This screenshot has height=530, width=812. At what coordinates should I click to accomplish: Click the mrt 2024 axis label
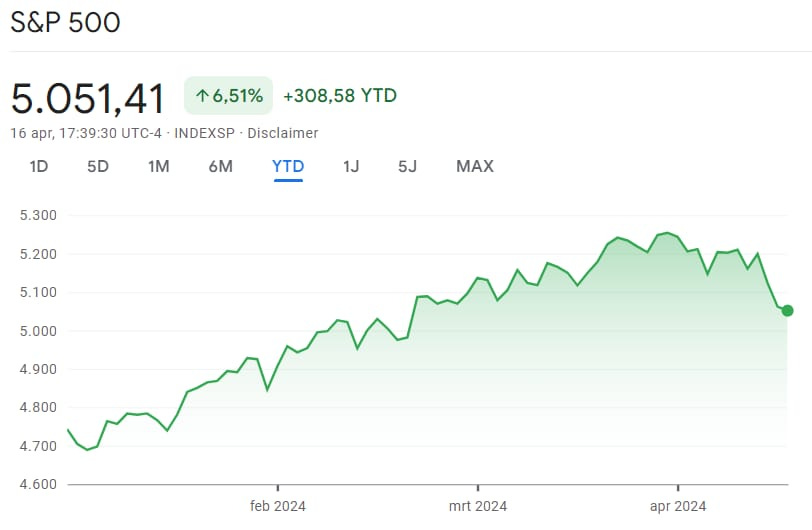(477, 506)
